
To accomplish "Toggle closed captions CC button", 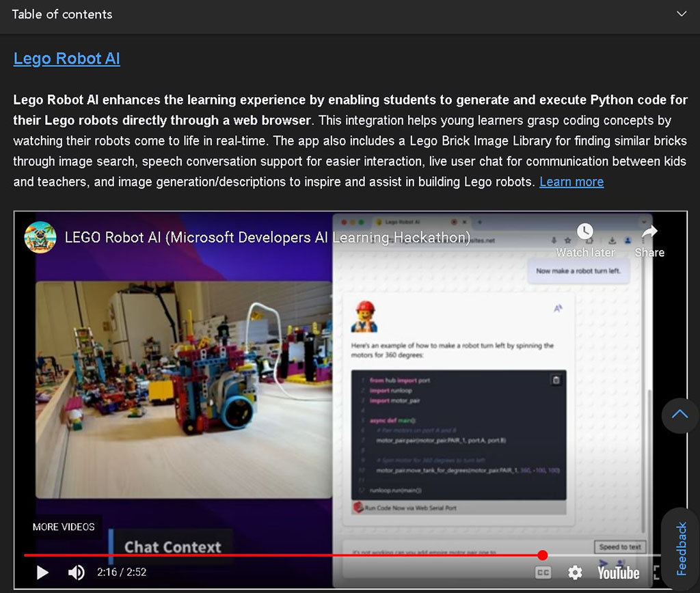I will tap(543, 573).
